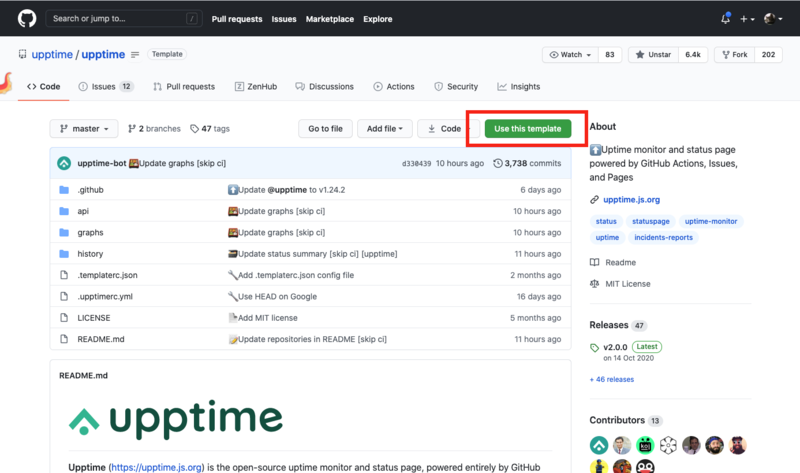View the 6.4k stargazers count
This screenshot has width=800, height=473.
pos(693,55)
